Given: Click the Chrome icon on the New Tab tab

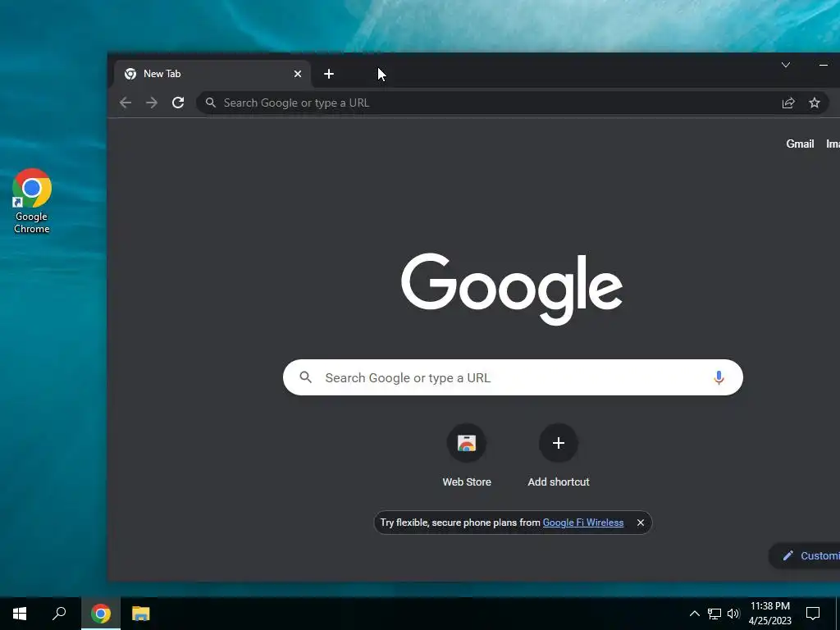Looking at the screenshot, I should 130,74.
